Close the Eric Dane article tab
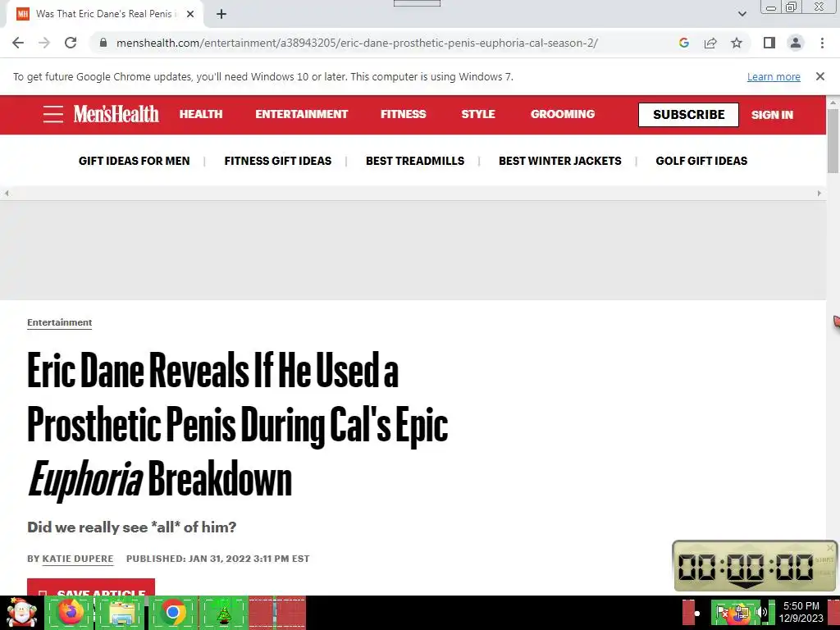This screenshot has height=630, width=840. pyautogui.click(x=190, y=14)
